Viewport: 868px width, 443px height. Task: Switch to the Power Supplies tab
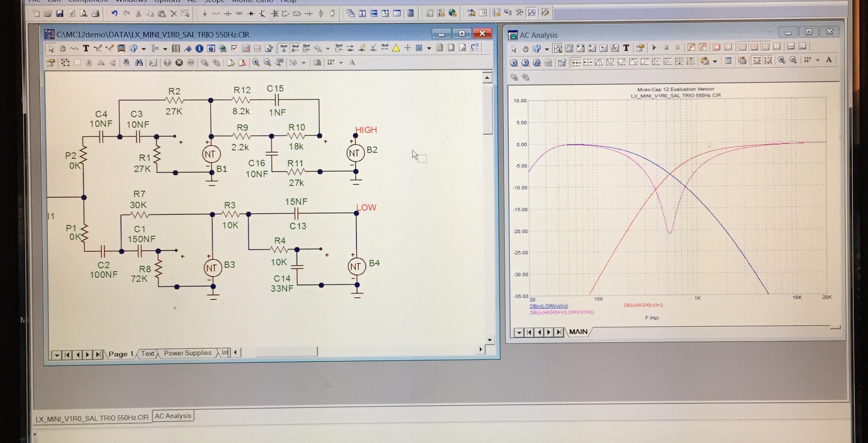pyautogui.click(x=188, y=353)
